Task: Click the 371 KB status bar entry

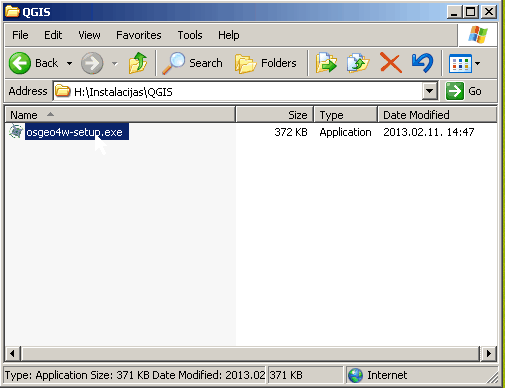Action: click(286, 375)
